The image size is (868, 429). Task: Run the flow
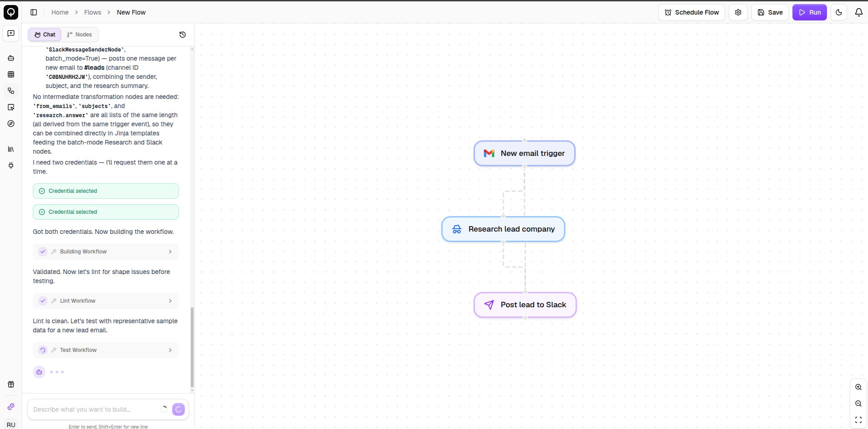click(x=810, y=12)
